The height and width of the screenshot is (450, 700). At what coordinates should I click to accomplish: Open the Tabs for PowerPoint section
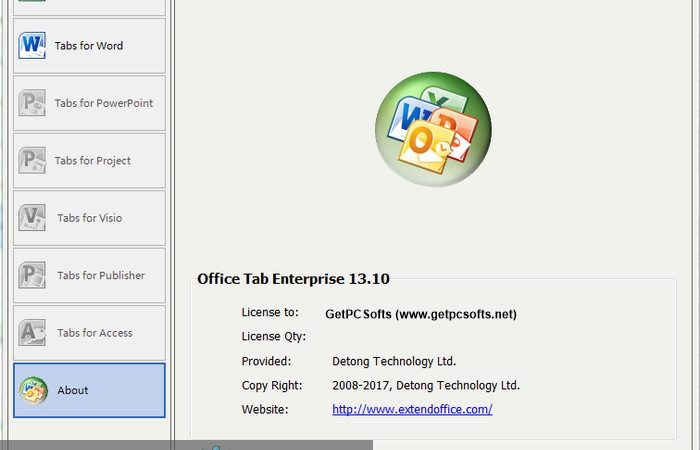point(89,103)
